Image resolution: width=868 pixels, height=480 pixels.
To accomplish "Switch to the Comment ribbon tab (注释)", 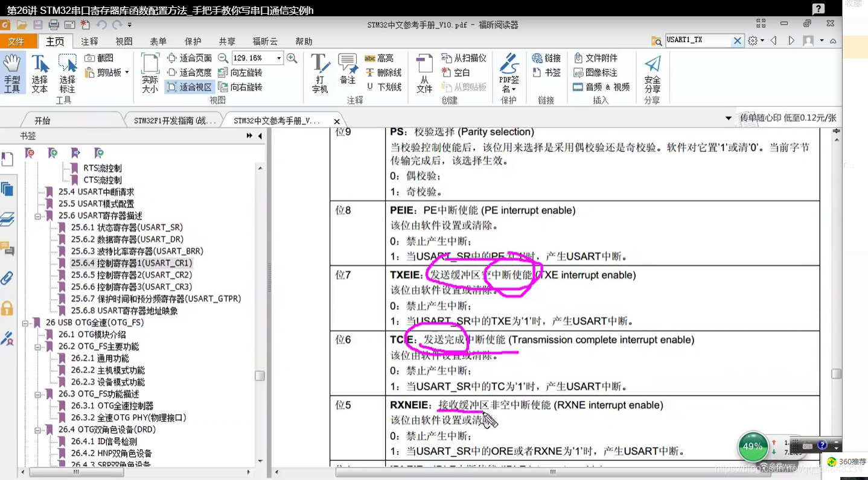I will [89, 42].
